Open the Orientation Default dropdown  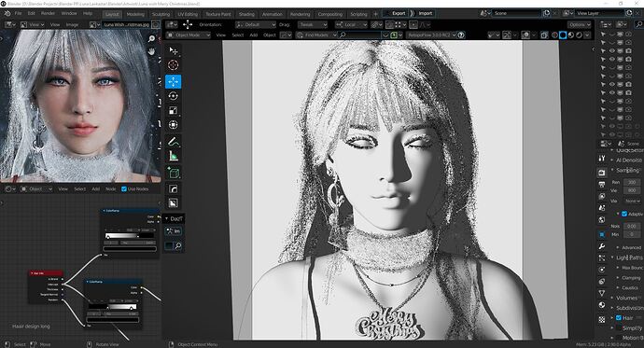[x=255, y=24]
